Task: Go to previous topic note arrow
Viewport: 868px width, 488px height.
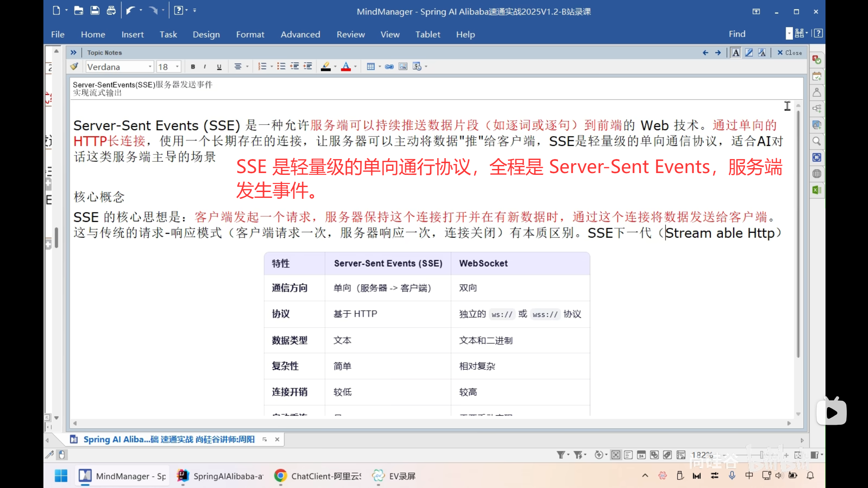Action: (705, 53)
